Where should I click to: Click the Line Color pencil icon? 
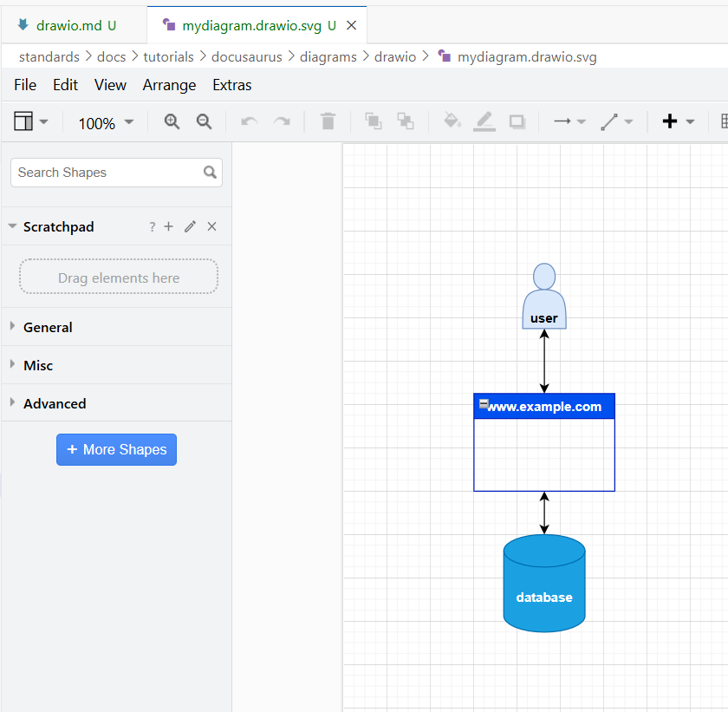(x=484, y=121)
